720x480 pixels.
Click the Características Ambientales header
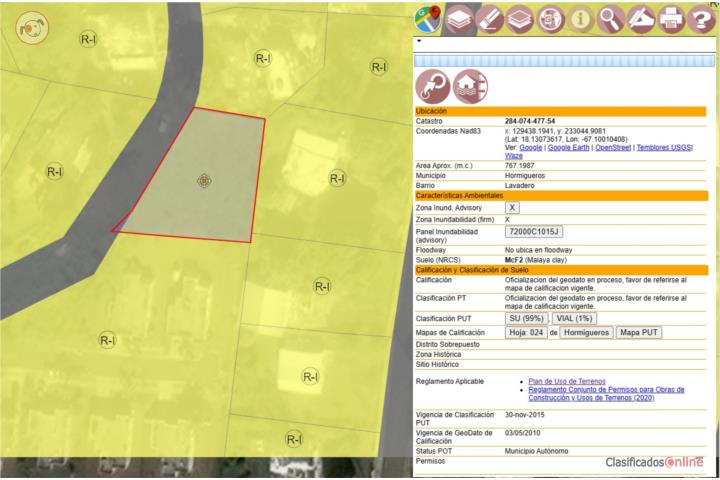(x=561, y=196)
